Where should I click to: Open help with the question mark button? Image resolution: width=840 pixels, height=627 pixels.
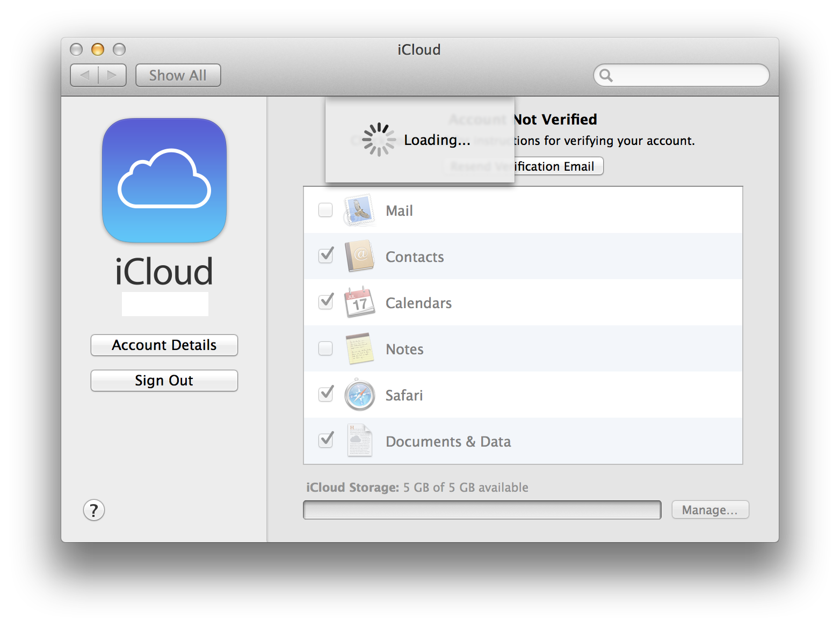pyautogui.click(x=94, y=511)
